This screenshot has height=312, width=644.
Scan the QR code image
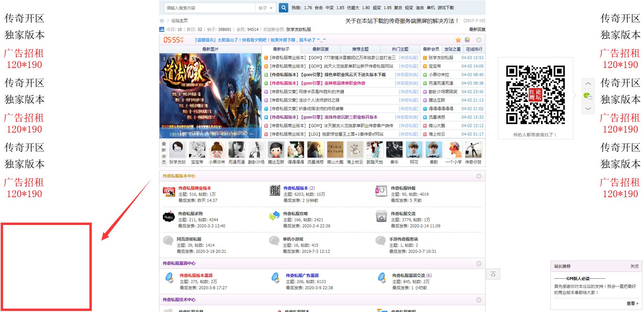[x=536, y=95]
